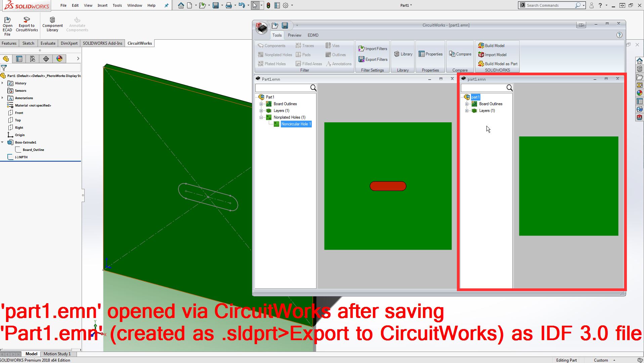
Task: Click search field in Part1.emn pane
Action: (283, 88)
